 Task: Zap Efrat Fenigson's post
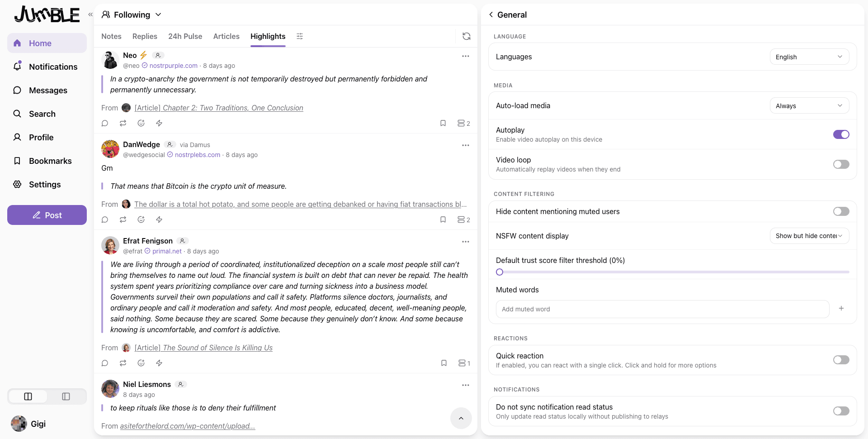point(159,363)
